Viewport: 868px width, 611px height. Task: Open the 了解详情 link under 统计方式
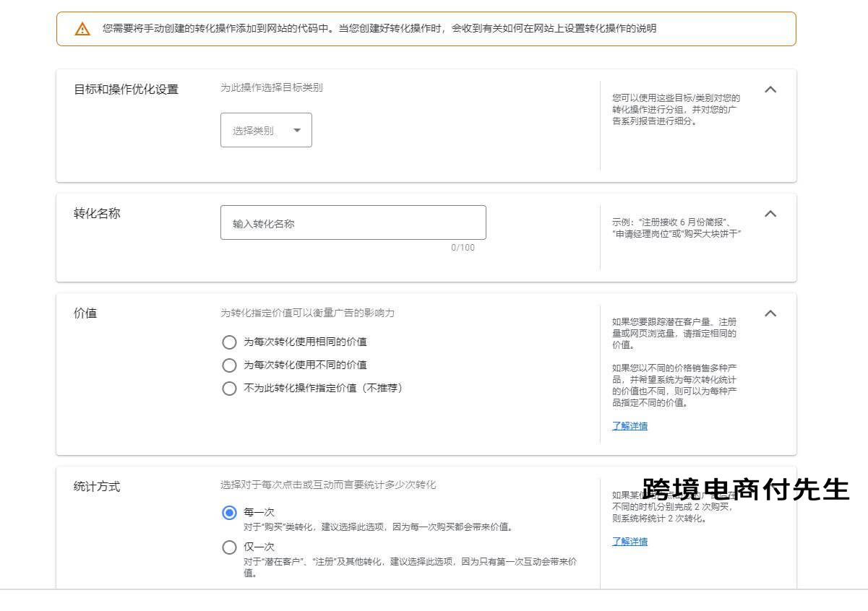pyautogui.click(x=628, y=541)
